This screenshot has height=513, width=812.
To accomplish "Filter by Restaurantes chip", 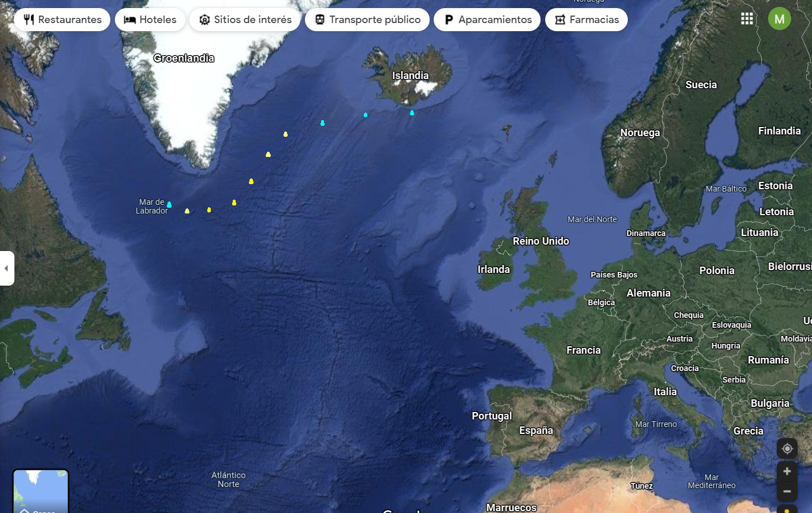I will (x=62, y=20).
